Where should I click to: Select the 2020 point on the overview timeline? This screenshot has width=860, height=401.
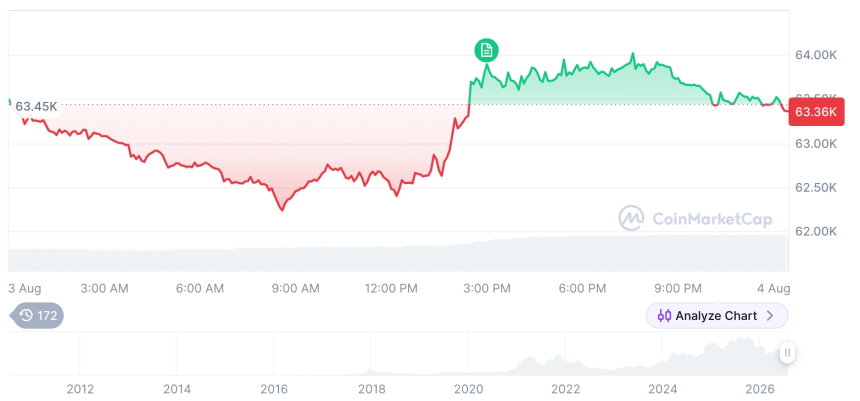468,389
